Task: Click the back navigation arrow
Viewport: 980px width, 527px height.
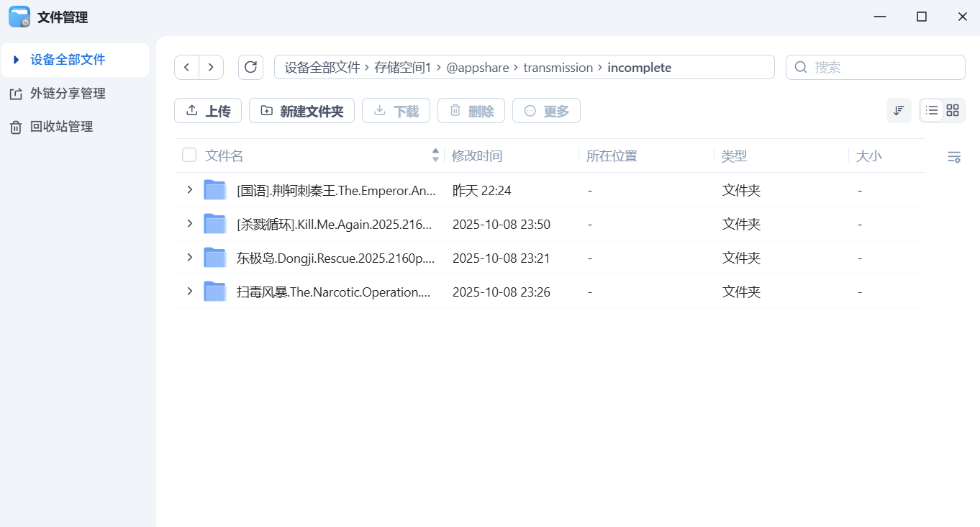Action: (187, 67)
